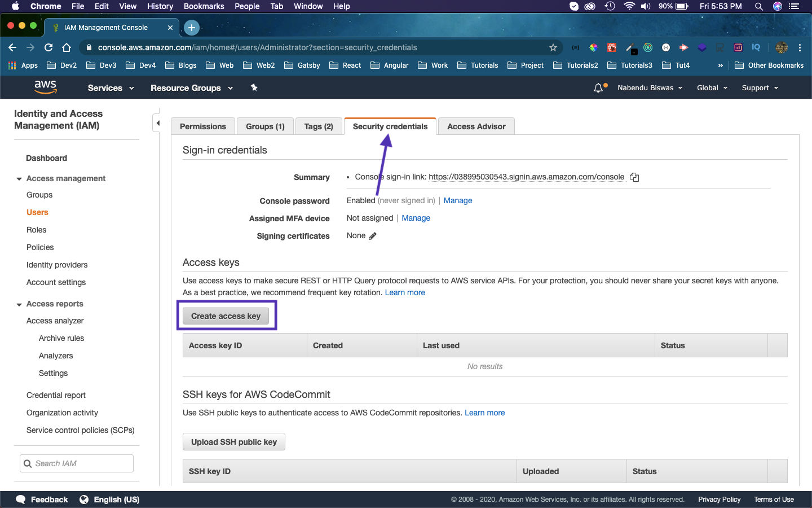Open Other Bookmarks folder
The height and width of the screenshot is (508, 812).
coord(769,65)
